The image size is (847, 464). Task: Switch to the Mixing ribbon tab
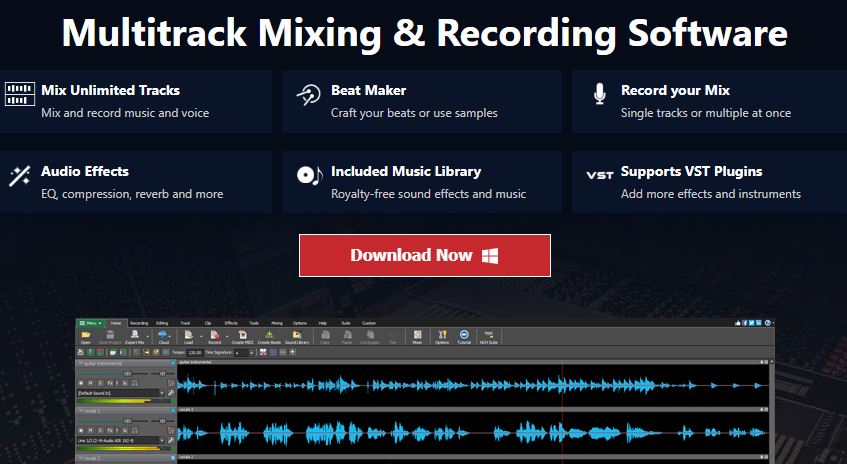click(277, 323)
